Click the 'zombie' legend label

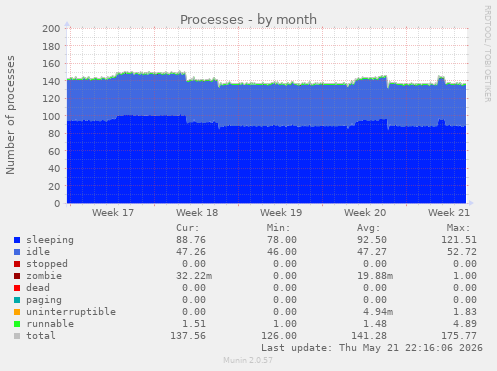coord(44,276)
